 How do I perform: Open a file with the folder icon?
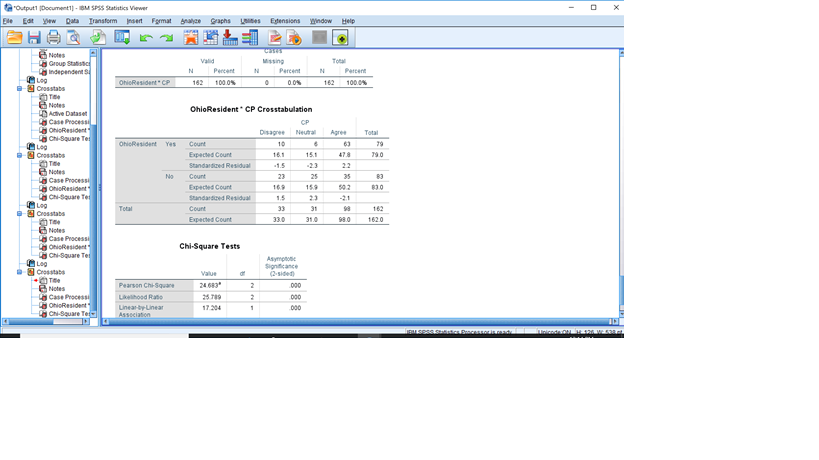15,38
